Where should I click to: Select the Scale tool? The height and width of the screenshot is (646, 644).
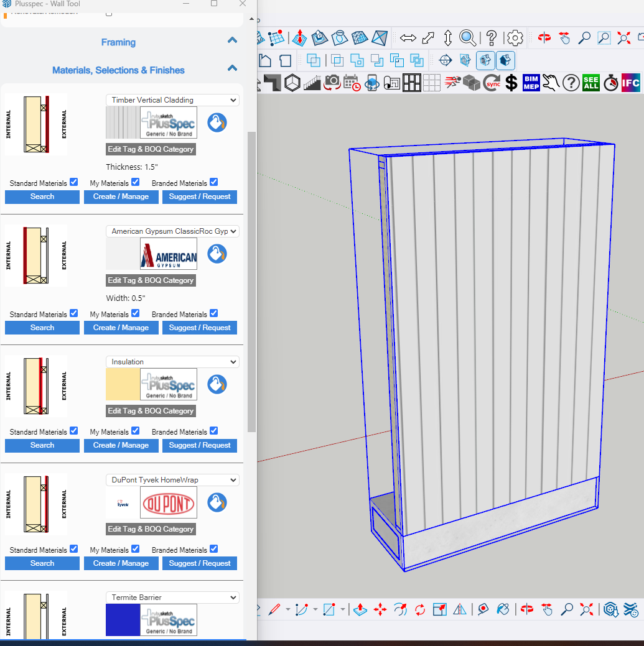pos(439,609)
